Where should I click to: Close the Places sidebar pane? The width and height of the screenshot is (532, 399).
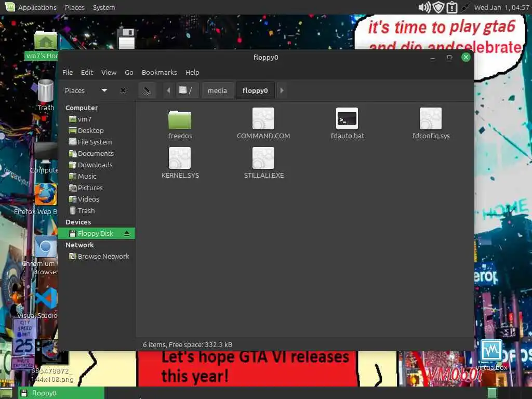click(123, 90)
